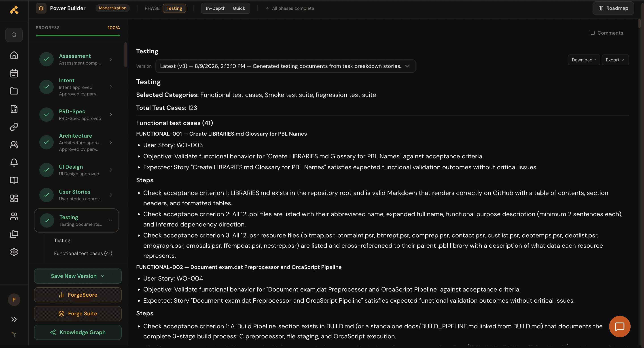Open the Download dropdown menu
This screenshot has width=644, height=348.
coord(584,60)
